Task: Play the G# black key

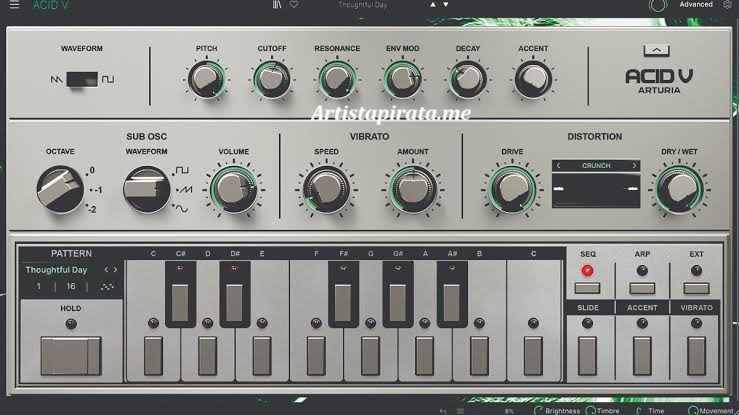Action: (x=397, y=302)
